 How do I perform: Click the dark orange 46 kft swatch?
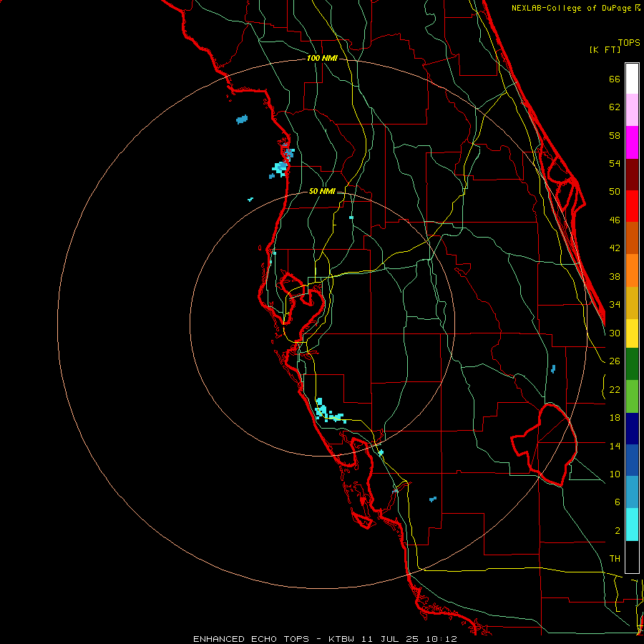(x=632, y=238)
